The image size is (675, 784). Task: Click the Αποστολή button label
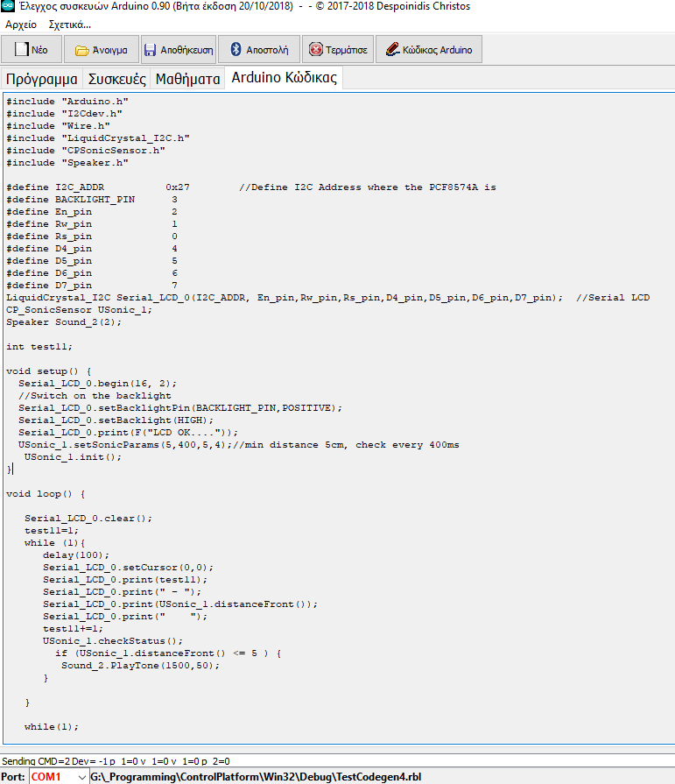coord(267,50)
